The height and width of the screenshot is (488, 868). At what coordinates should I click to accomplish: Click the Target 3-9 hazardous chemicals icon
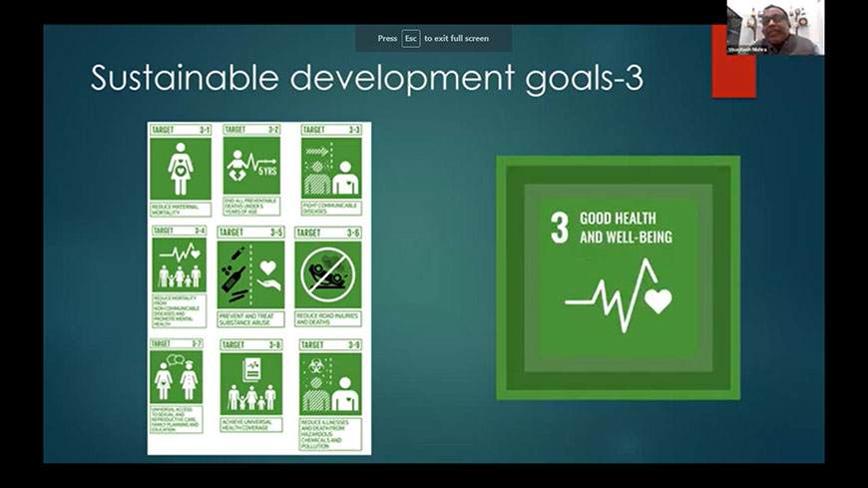coord(330,384)
